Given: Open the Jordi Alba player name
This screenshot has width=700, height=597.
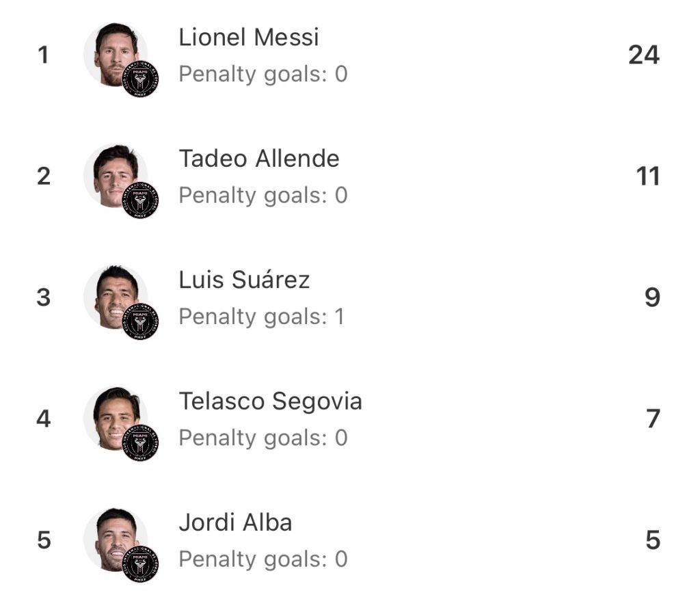Looking at the screenshot, I should point(235,522).
